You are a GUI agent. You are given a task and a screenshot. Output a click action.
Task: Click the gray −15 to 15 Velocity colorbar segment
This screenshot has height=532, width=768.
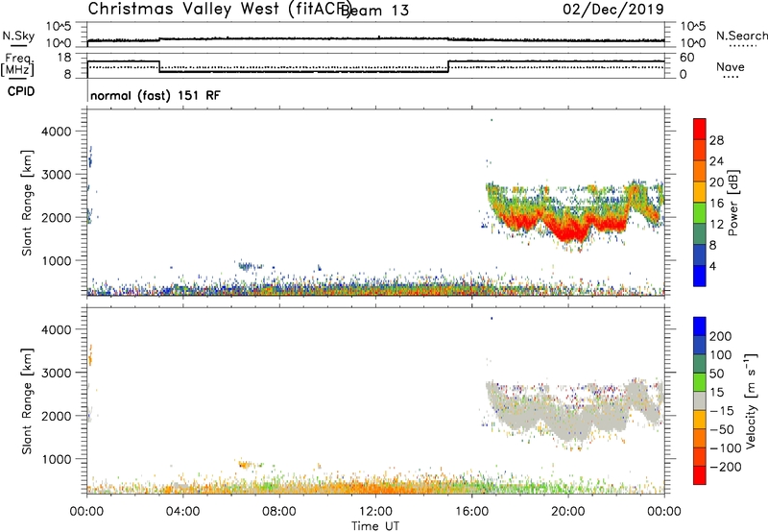pyautogui.click(x=700, y=400)
